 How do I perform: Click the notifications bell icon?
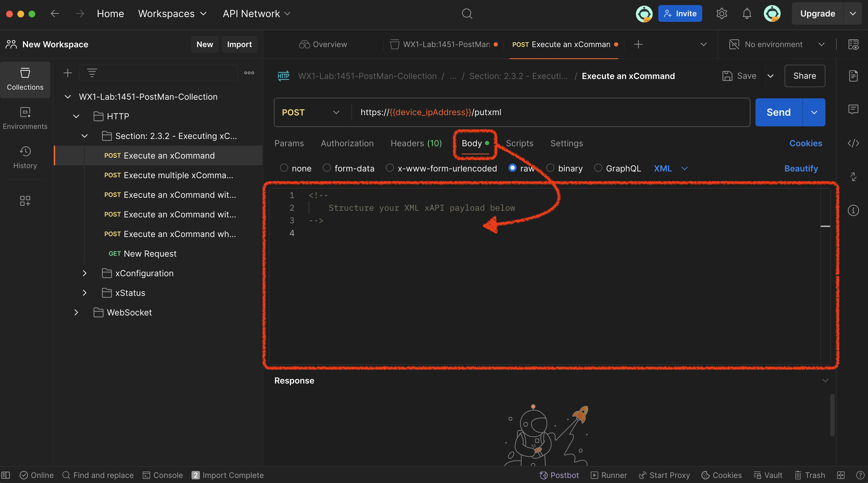(x=747, y=14)
